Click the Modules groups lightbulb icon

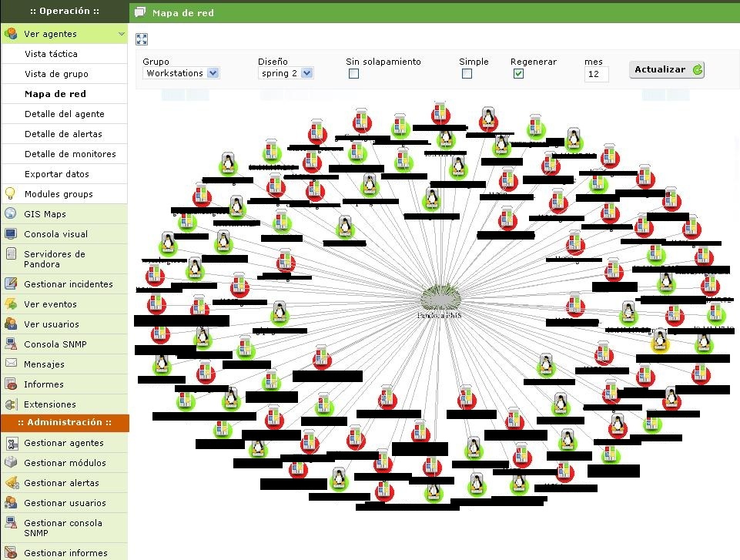11,194
